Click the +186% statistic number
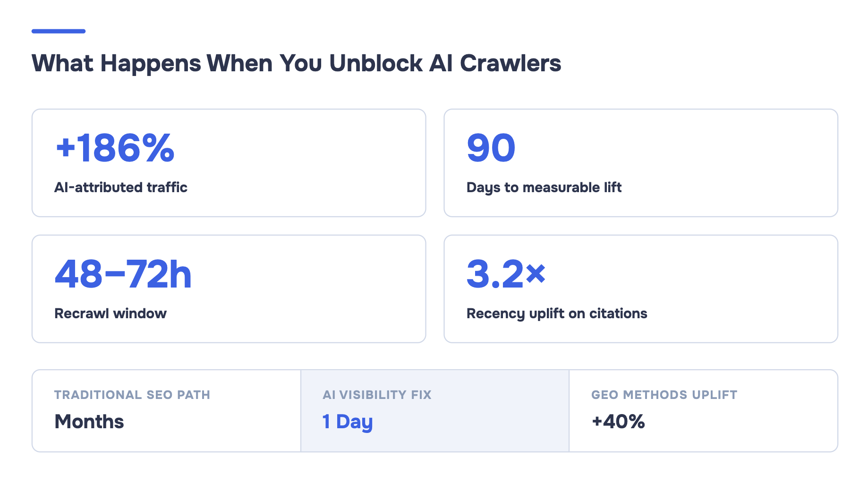Image resolution: width=868 pixels, height=483 pixels. click(115, 148)
